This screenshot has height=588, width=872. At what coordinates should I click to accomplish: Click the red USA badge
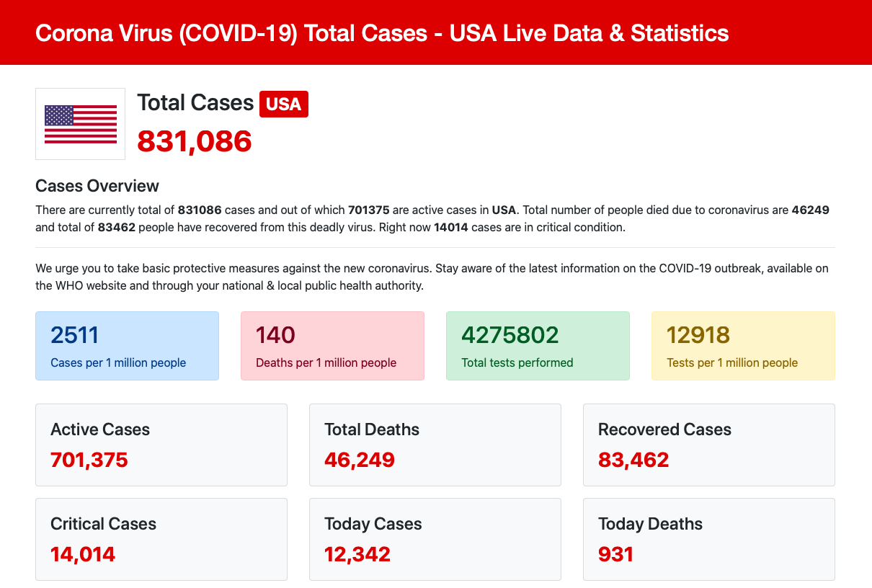point(284,104)
